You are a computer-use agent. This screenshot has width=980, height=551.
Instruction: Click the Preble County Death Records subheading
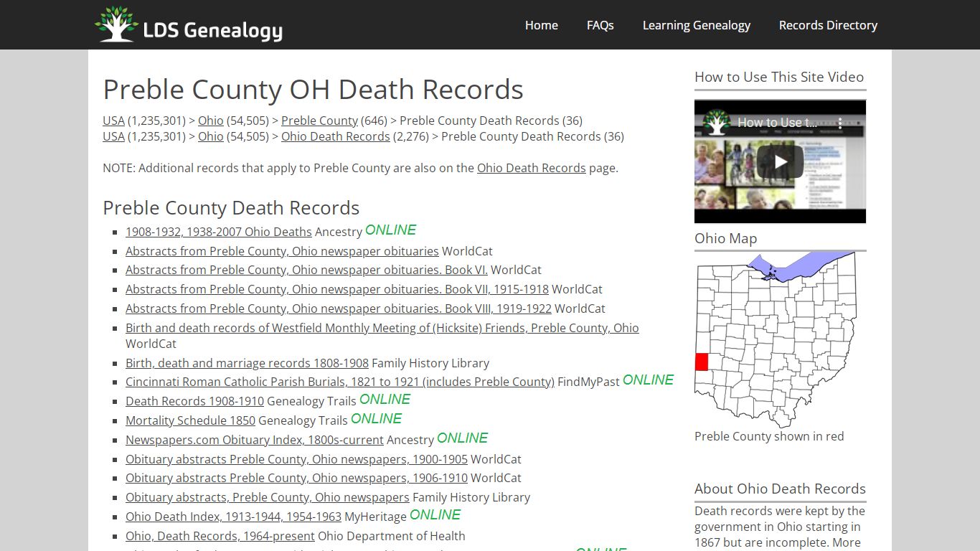coord(231,208)
